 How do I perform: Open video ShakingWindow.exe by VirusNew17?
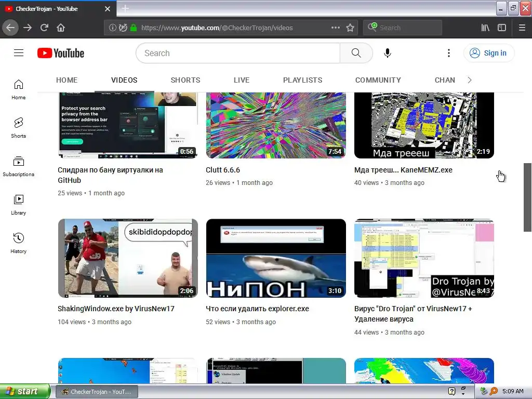[x=116, y=309]
